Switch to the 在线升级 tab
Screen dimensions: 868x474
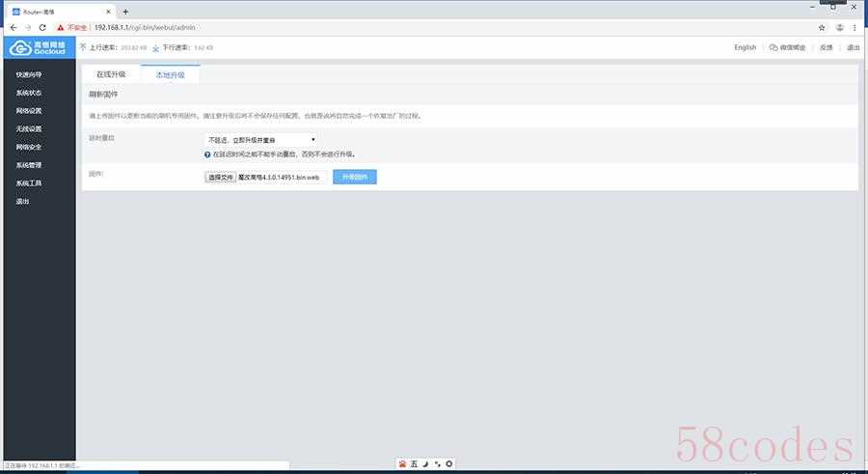click(x=110, y=74)
